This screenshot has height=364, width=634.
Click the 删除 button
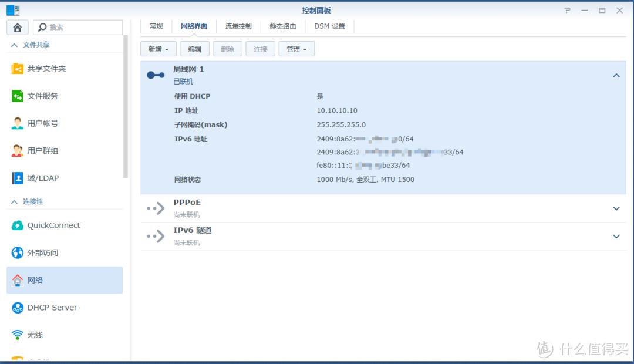point(227,49)
